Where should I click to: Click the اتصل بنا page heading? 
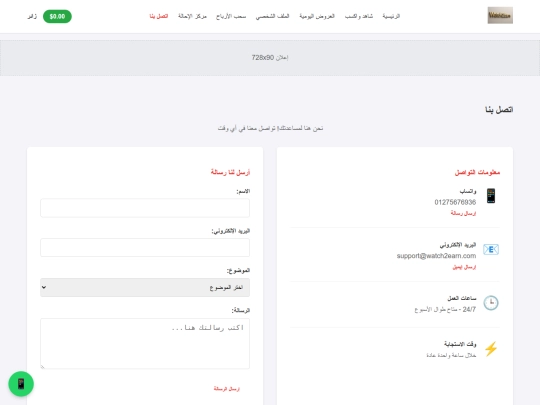pos(499,110)
